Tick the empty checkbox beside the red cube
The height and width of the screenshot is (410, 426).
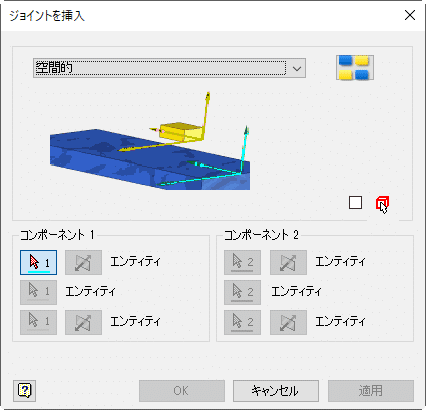(355, 202)
